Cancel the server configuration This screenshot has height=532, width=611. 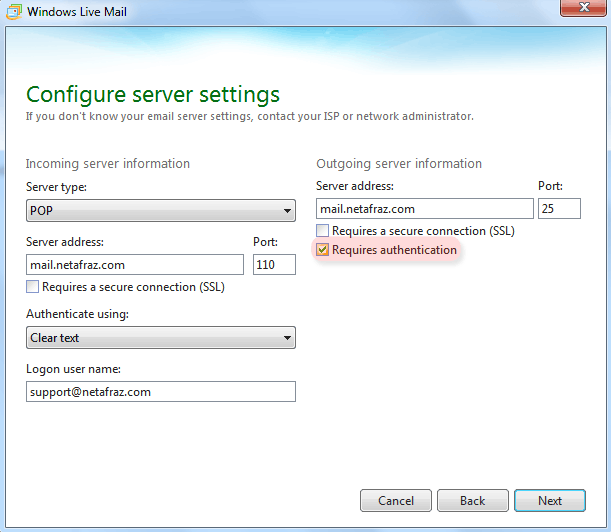[396, 500]
